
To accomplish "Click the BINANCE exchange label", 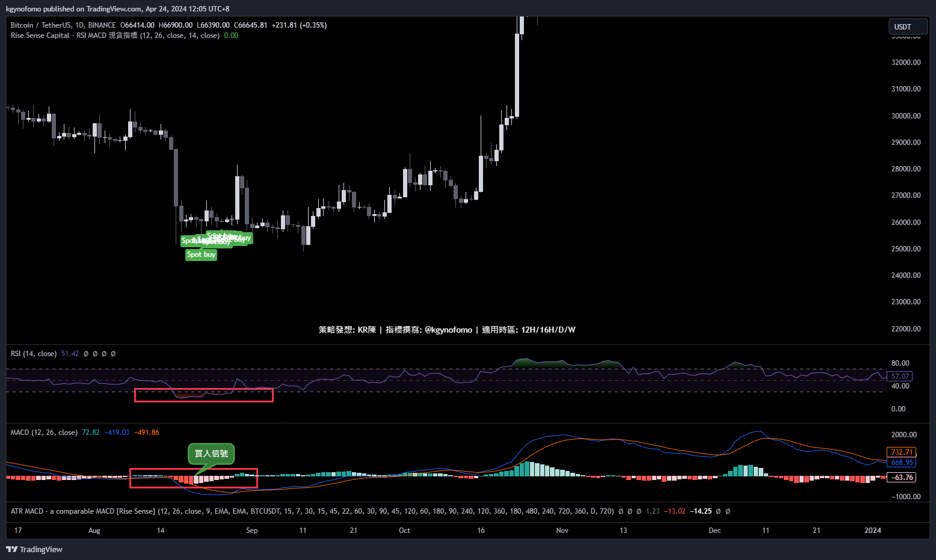I will 102,25.
